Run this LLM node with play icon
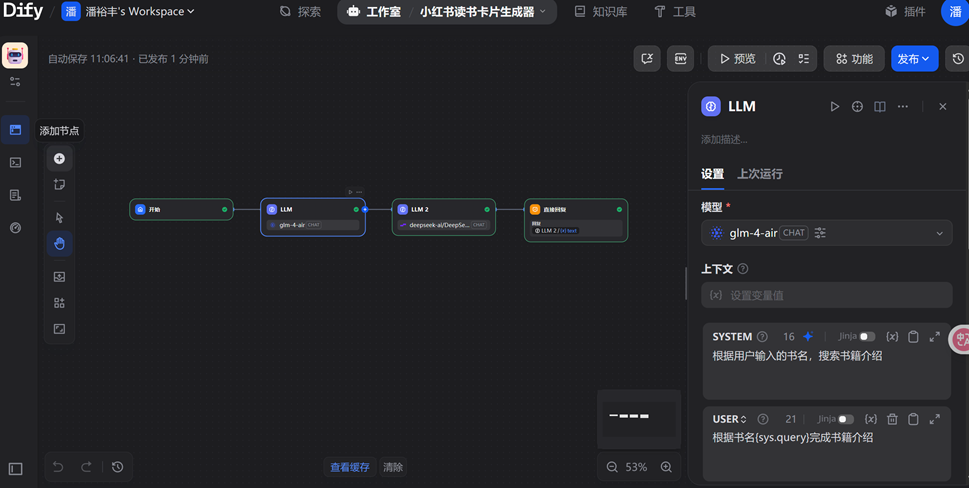This screenshot has width=969, height=488. point(835,106)
